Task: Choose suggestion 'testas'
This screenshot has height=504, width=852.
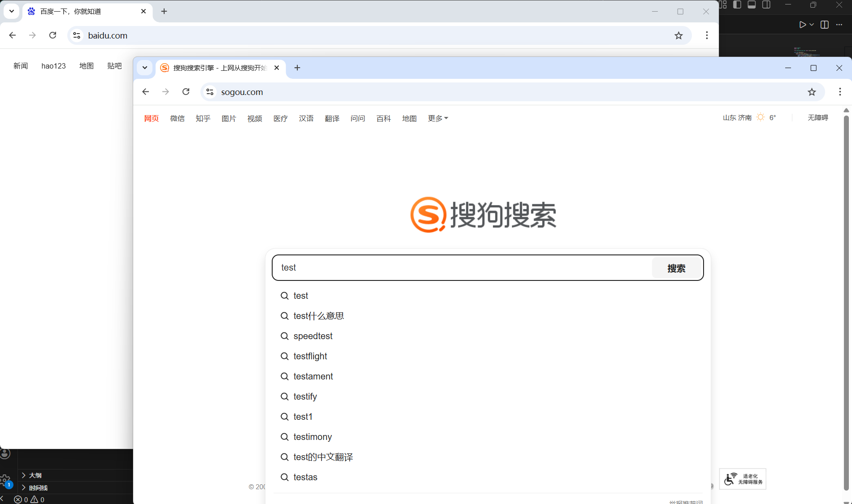Action: (305, 477)
